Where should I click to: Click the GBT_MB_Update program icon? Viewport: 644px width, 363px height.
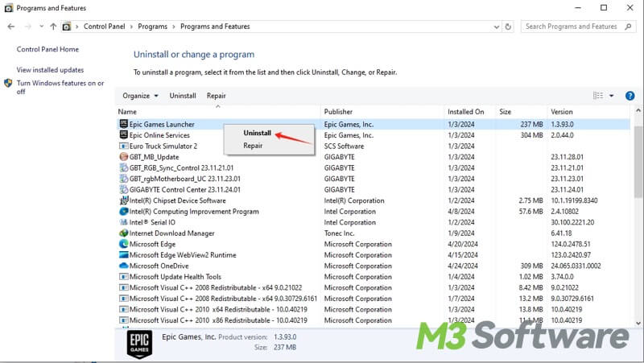[124, 157]
